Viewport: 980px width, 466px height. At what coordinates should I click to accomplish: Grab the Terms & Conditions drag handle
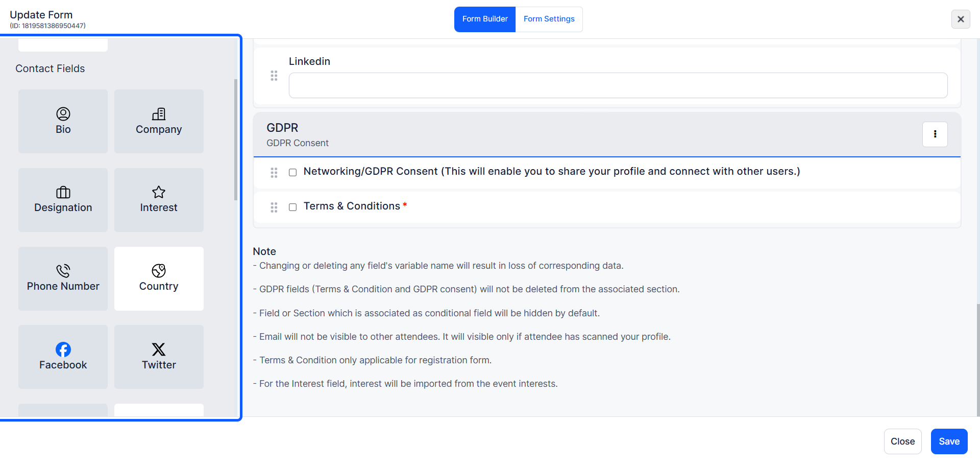point(274,207)
